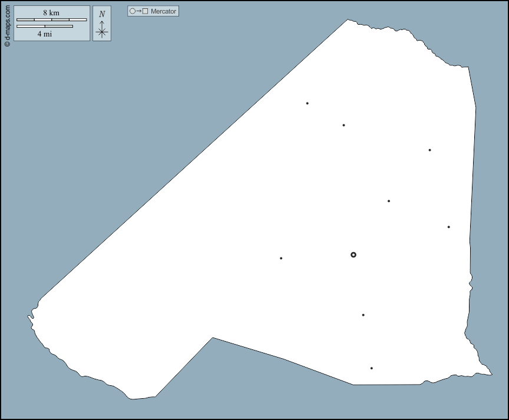Select the northernmost city dot
The image size is (509, 420).
click(x=307, y=104)
